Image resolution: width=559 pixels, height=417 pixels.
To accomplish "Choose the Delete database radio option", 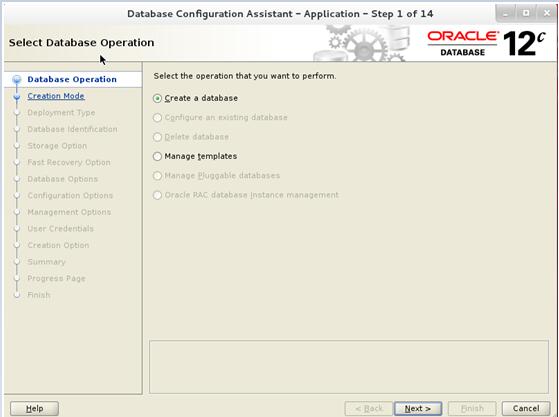I will (x=157, y=137).
